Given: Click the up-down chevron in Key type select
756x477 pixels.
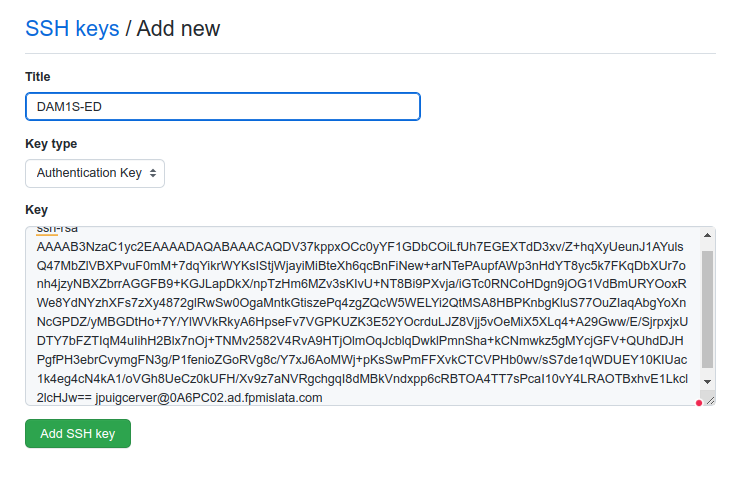Looking at the screenshot, I should [x=153, y=173].
